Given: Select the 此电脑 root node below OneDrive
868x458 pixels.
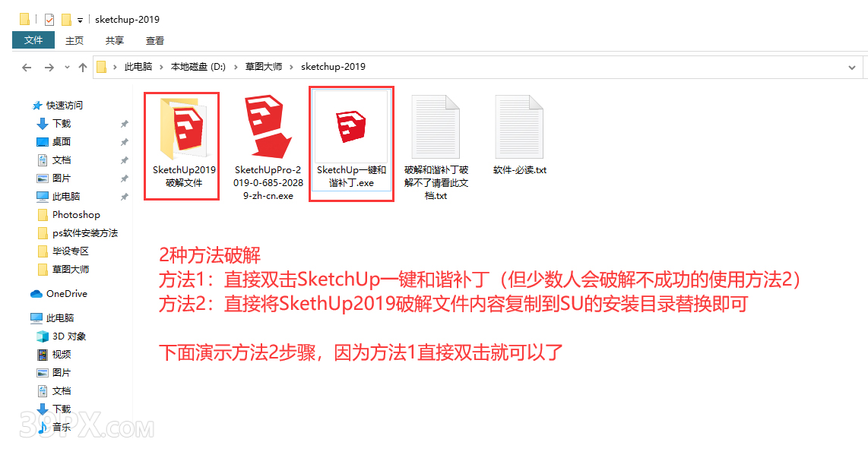Looking at the screenshot, I should (52, 318).
